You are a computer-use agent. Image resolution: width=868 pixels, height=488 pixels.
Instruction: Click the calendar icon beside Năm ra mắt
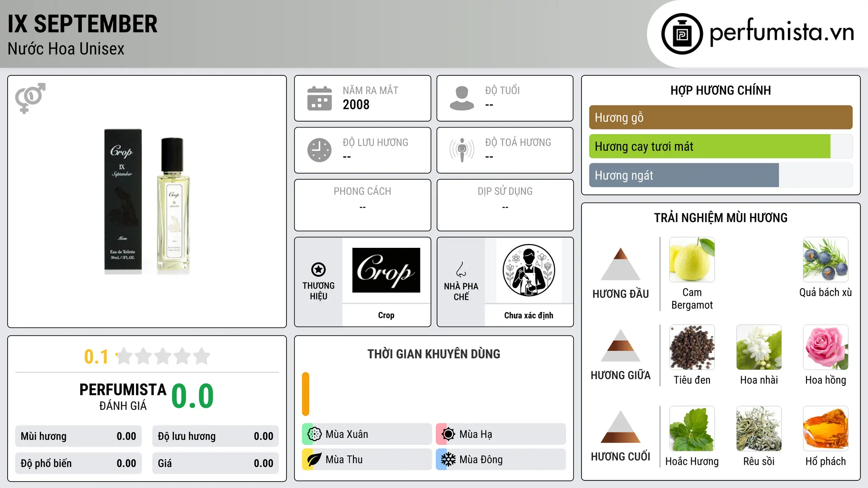[x=320, y=98]
